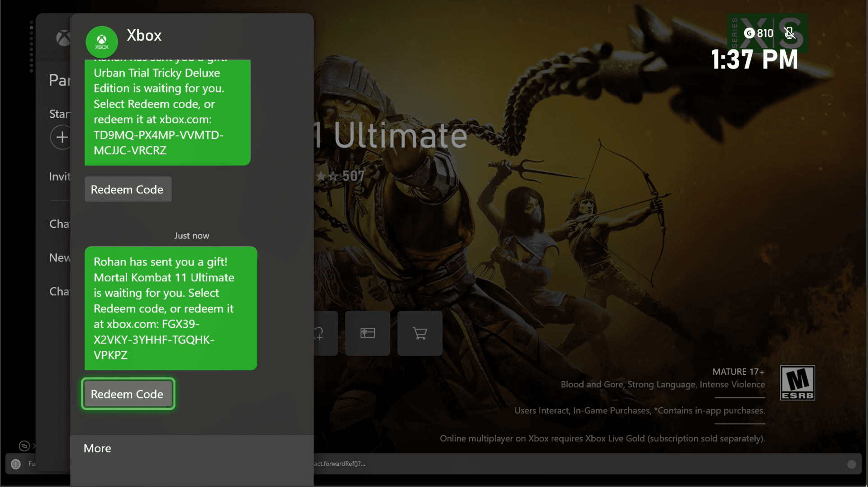Viewport: 868px width, 487px height.
Task: Click the green Xbox sender avatar
Action: click(x=102, y=42)
